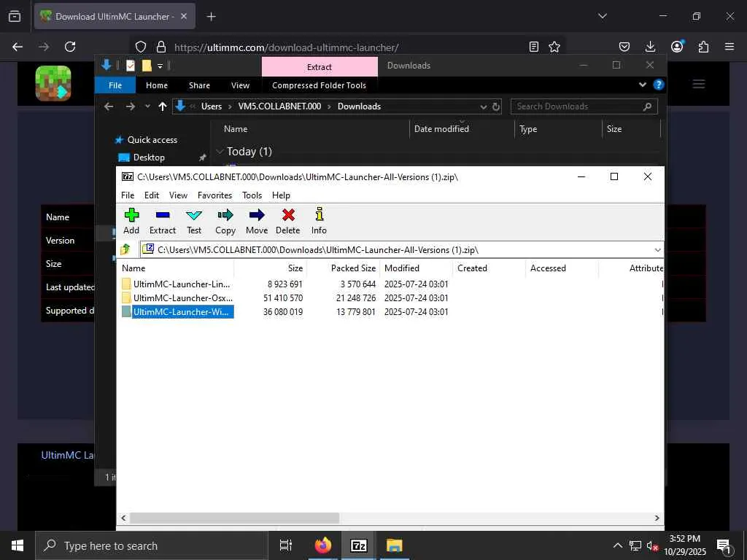This screenshot has height=560, width=747.
Task: Sort by the Created column
Action: click(x=489, y=268)
